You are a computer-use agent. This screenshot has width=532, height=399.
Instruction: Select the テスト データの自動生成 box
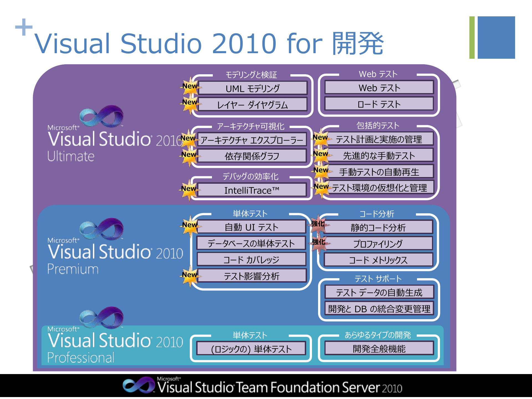[x=379, y=292]
